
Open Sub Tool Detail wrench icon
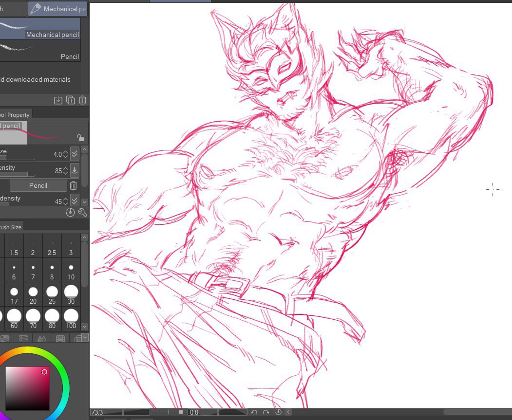(83, 213)
